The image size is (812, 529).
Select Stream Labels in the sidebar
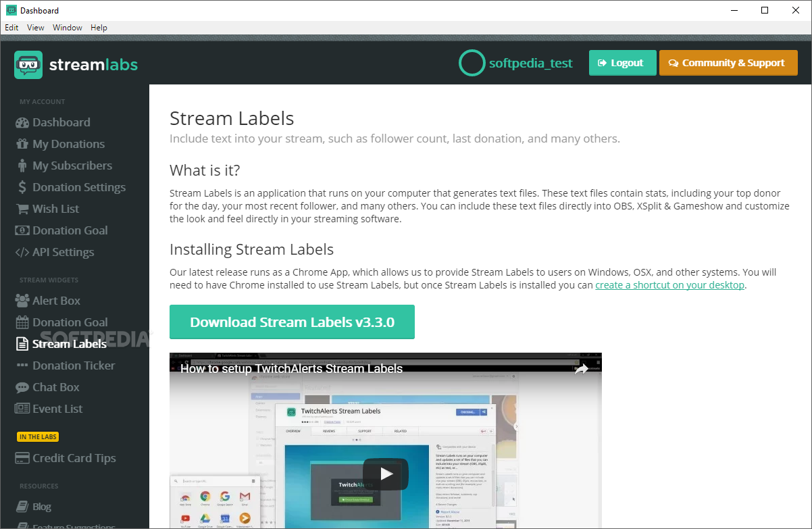point(70,344)
